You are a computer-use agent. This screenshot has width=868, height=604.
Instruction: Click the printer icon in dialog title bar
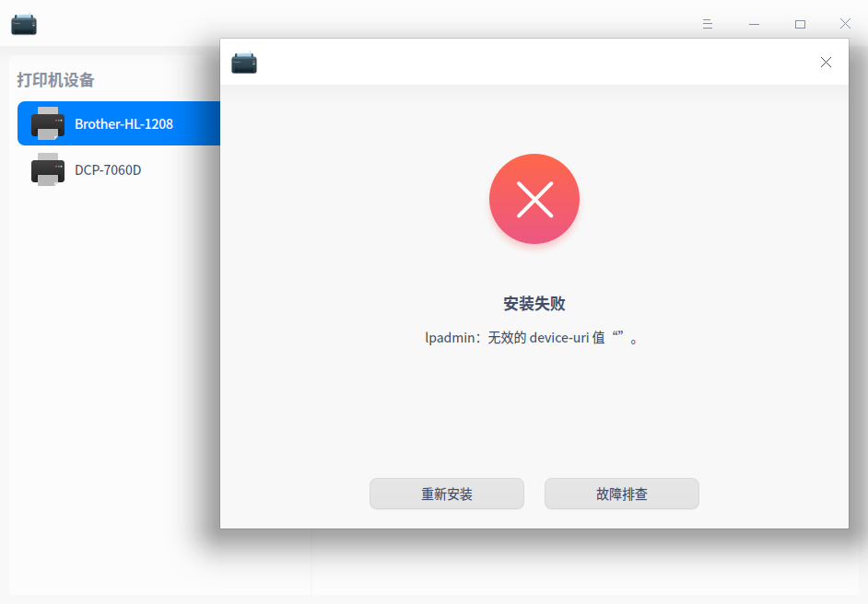pos(244,63)
